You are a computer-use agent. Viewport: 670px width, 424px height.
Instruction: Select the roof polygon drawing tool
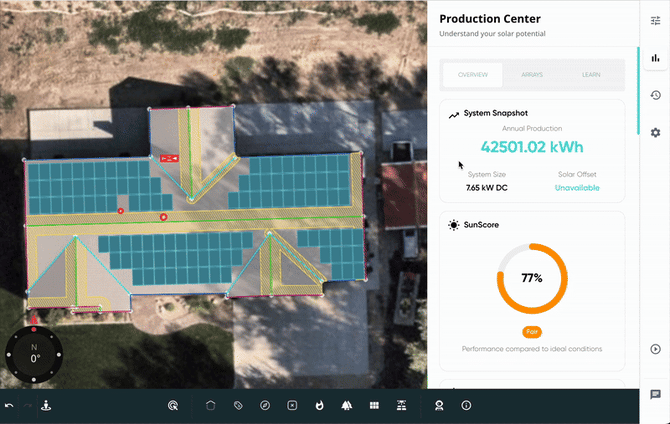tap(211, 405)
